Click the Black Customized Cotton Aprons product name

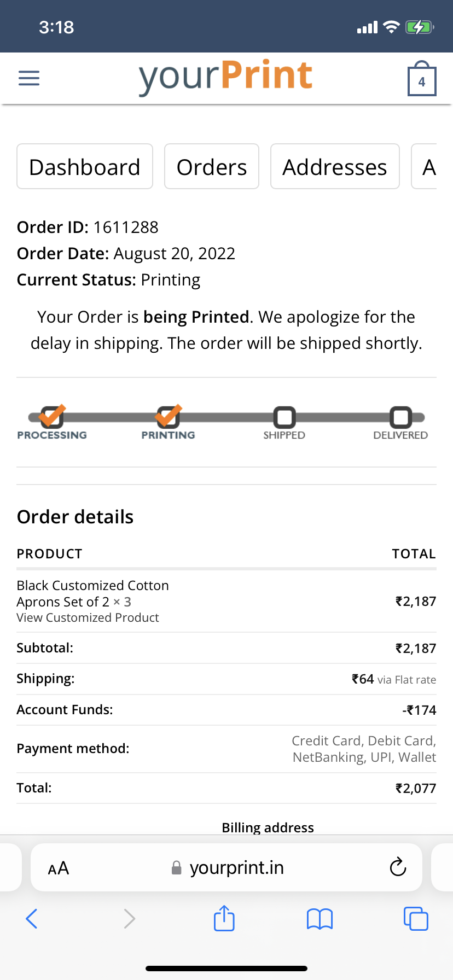(92, 593)
